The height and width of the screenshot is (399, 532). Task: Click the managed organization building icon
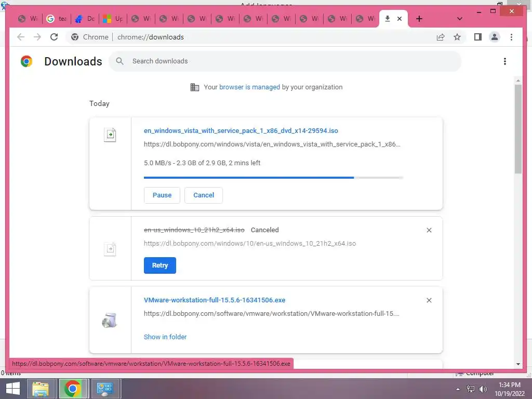(x=194, y=87)
